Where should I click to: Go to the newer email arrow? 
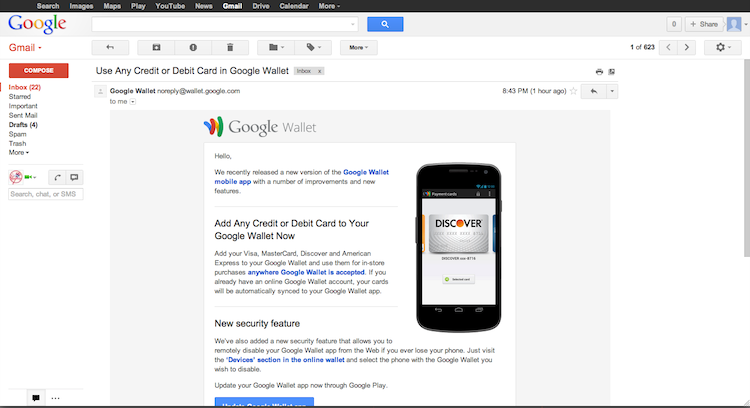pyautogui.click(x=662, y=47)
